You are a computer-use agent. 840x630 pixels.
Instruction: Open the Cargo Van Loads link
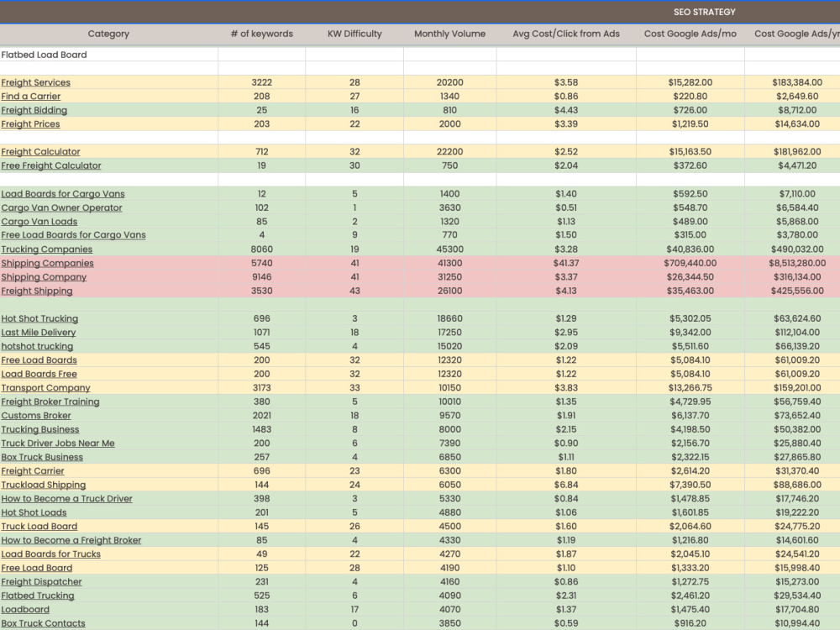point(39,222)
